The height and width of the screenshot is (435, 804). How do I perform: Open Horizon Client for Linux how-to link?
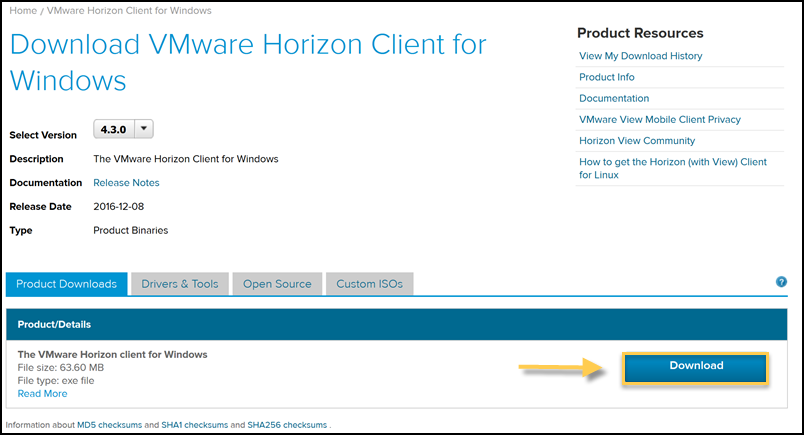pos(673,168)
